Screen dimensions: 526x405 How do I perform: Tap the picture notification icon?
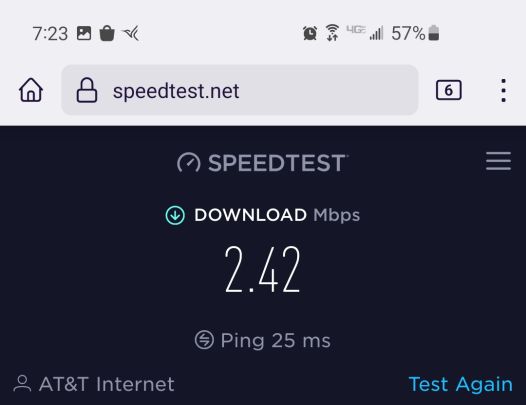[x=84, y=33]
